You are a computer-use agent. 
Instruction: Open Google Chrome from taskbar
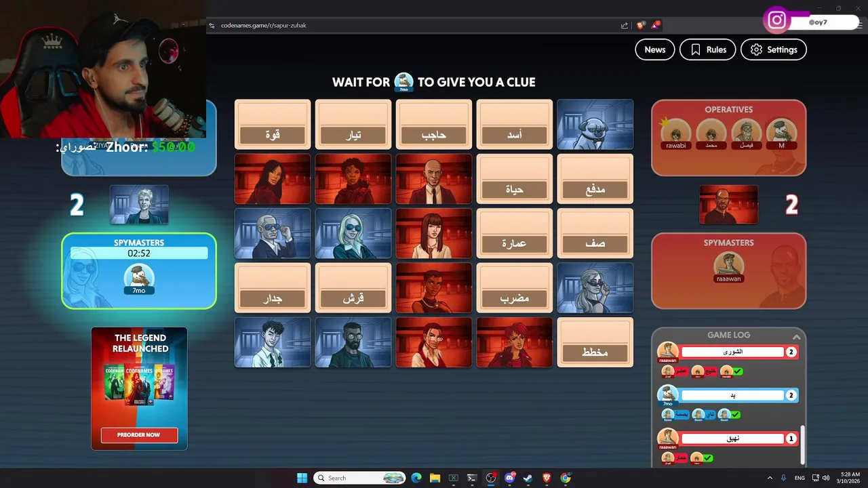coord(566,478)
